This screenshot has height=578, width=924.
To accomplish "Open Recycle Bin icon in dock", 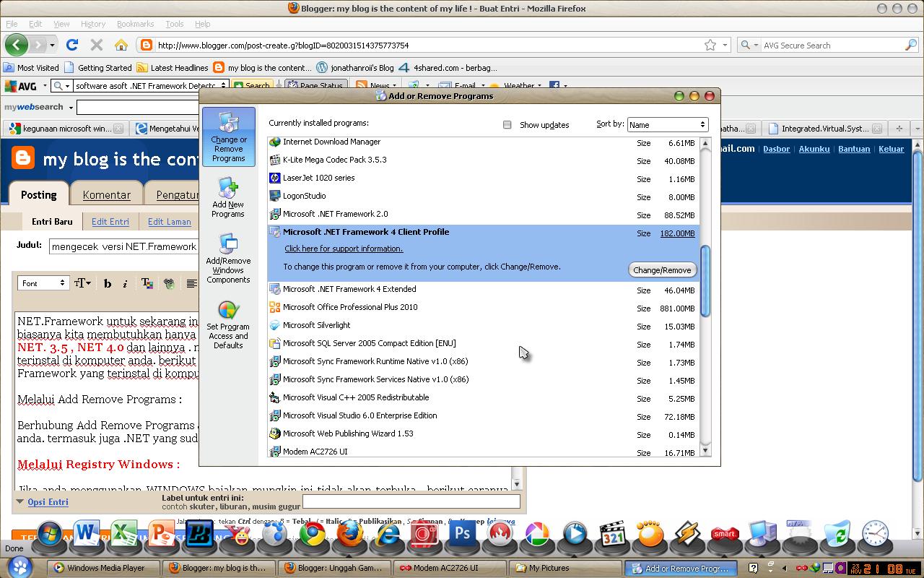I will pyautogui.click(x=837, y=535).
